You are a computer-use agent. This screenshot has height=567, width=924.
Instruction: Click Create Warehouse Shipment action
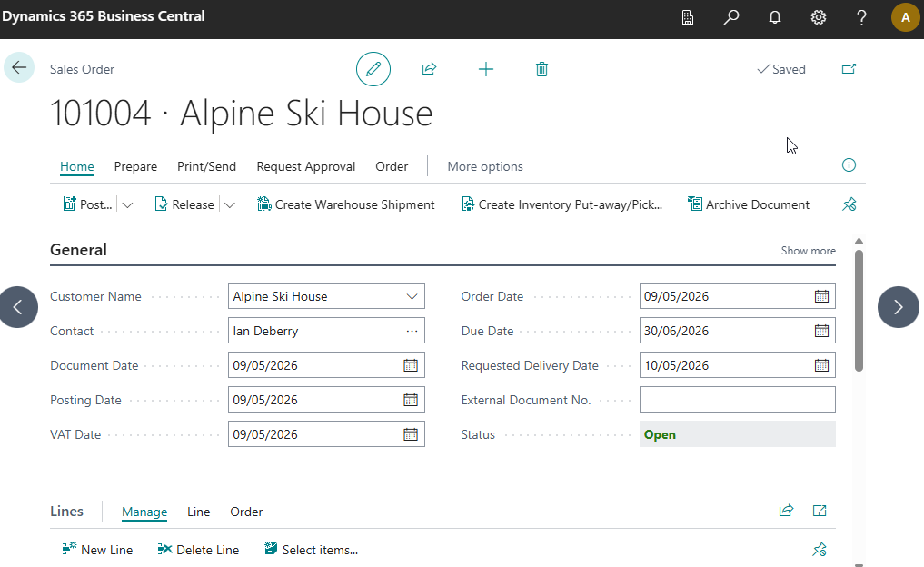click(346, 204)
